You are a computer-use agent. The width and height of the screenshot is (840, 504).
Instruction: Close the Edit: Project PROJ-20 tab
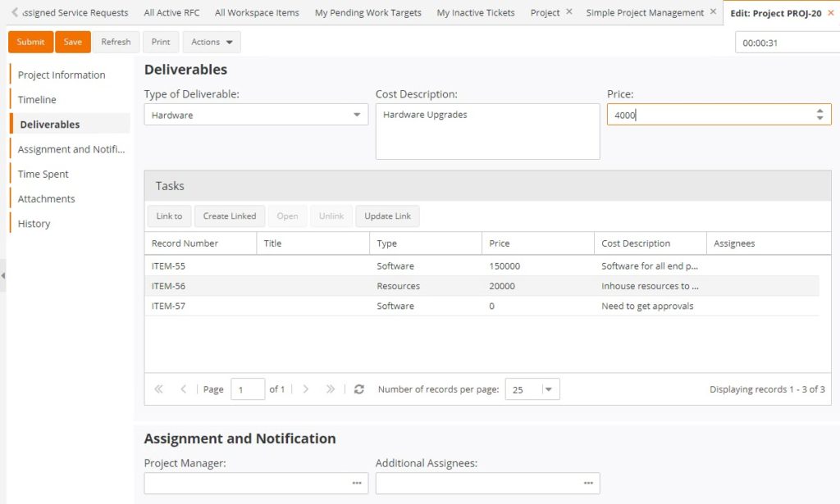830,13
